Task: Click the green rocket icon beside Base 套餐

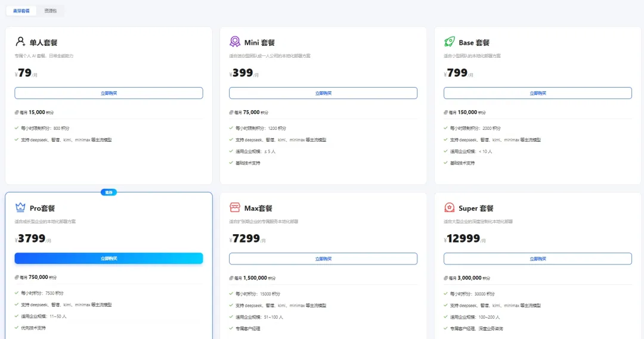Action: tap(450, 42)
